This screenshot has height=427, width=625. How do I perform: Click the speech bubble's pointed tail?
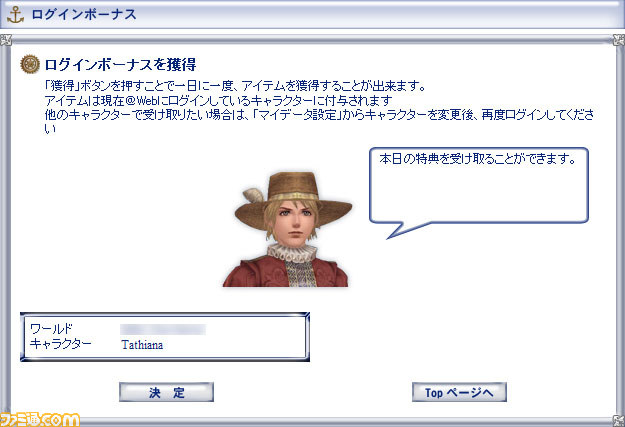click(403, 230)
